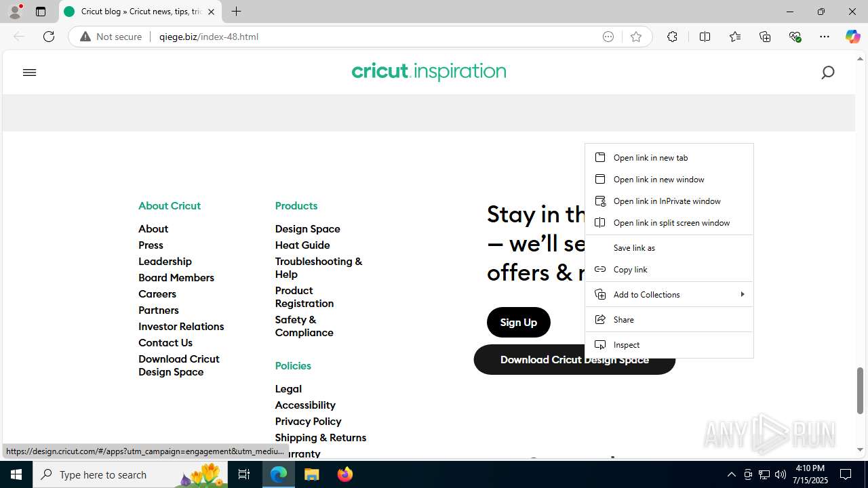Image resolution: width=868 pixels, height=488 pixels.
Task: Open a new tab with the plus button
Action: (236, 12)
